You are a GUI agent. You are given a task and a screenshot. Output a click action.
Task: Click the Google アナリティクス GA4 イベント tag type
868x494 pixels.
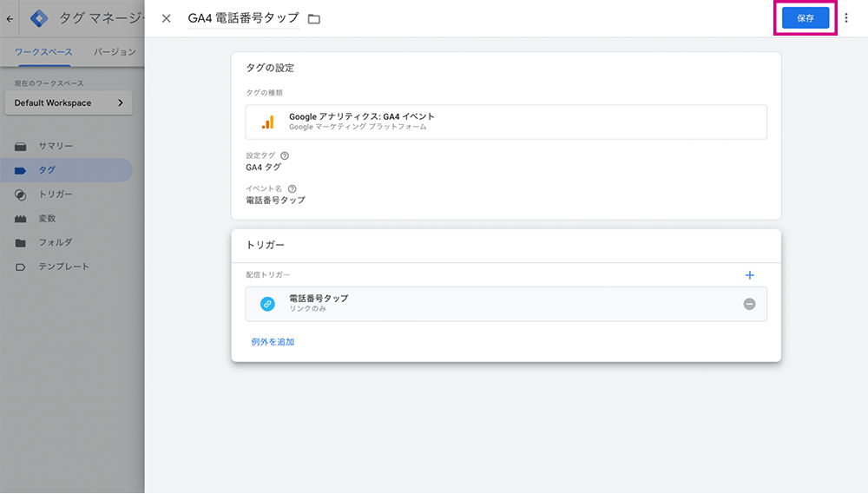[x=506, y=122]
